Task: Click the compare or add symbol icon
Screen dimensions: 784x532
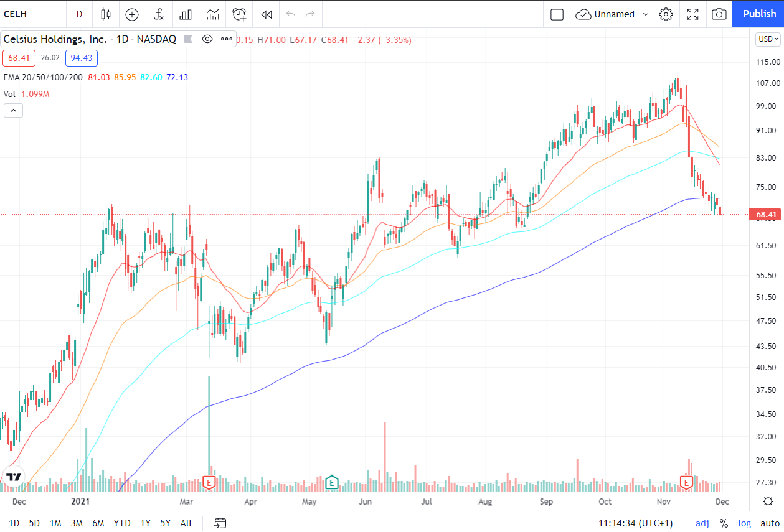Action: pyautogui.click(x=132, y=14)
